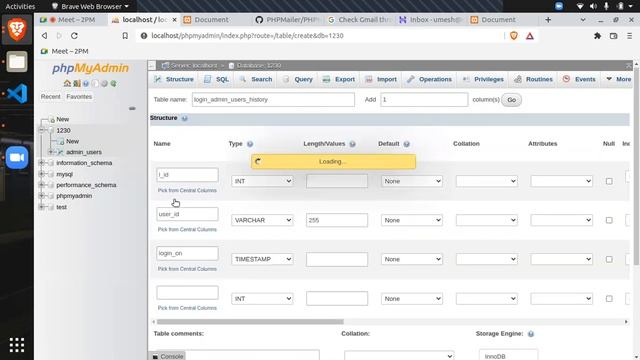Click the Length/Values help icon

point(352,144)
